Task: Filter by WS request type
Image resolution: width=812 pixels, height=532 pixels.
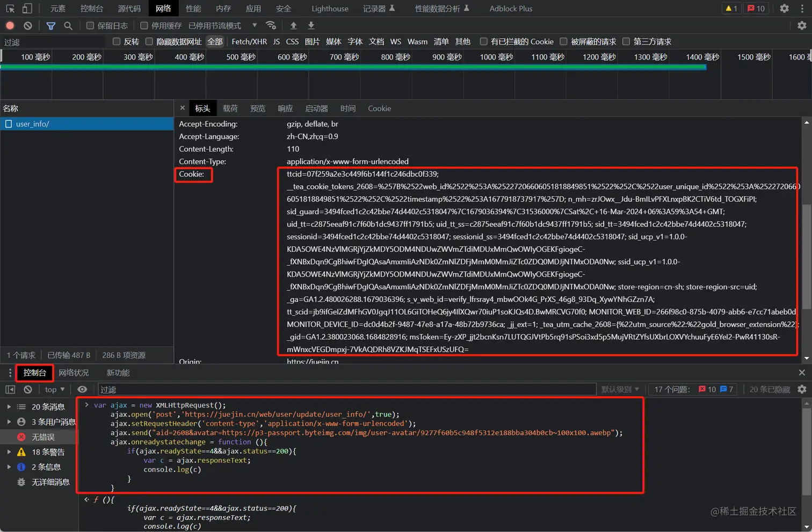Action: [396, 42]
